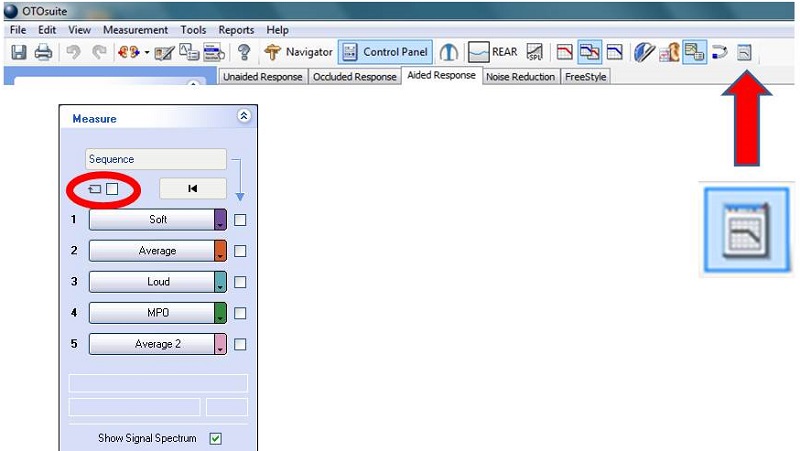The image size is (800, 451).
Task: Open the Reports menu
Action: tap(236, 30)
